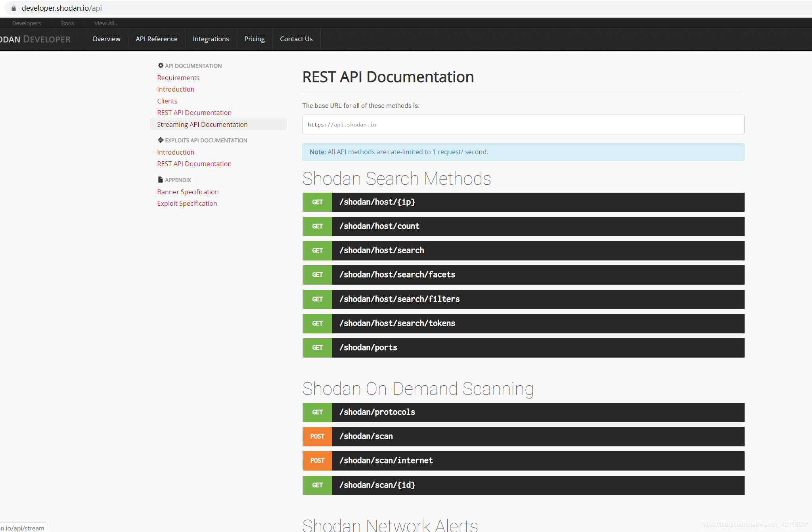Click the rate-limit Note message
The width and height of the screenshot is (812, 532).
[523, 152]
